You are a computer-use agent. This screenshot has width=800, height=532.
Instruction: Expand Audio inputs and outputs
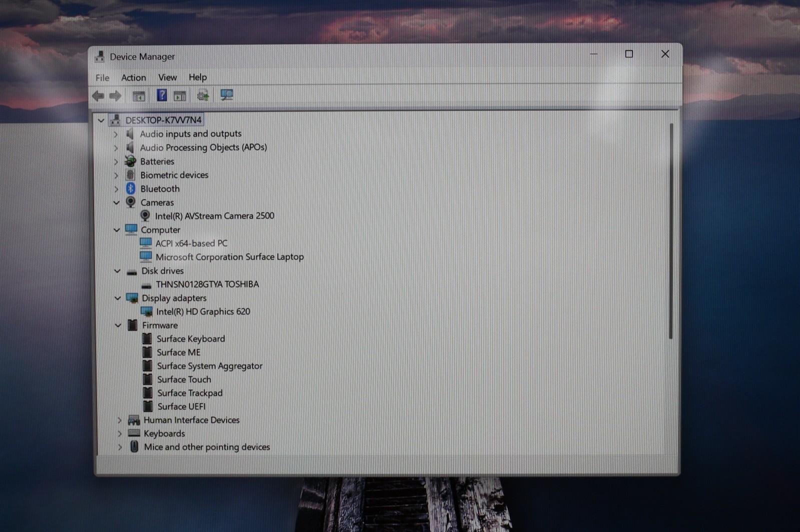(x=116, y=134)
